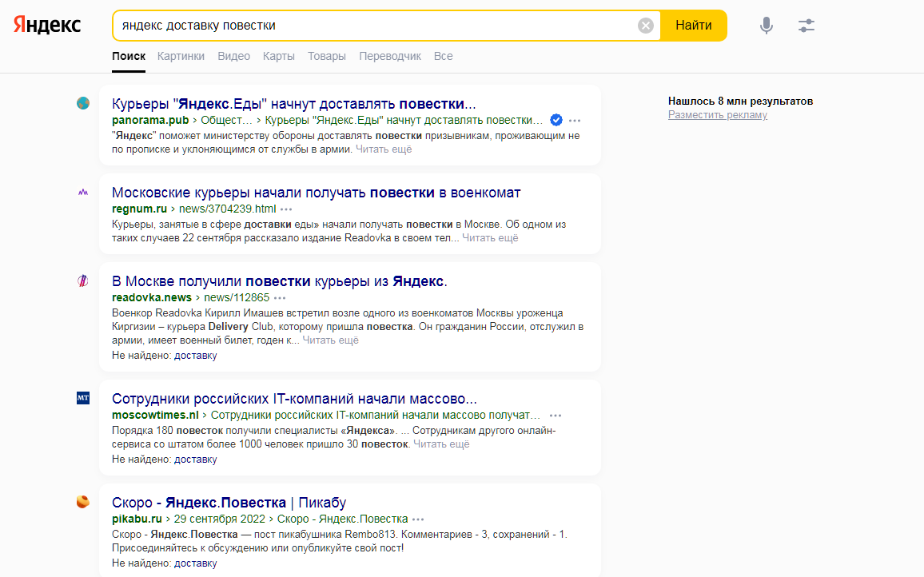The image size is (924, 577).
Task: Click the regnum.ru favicon
Action: point(83,192)
